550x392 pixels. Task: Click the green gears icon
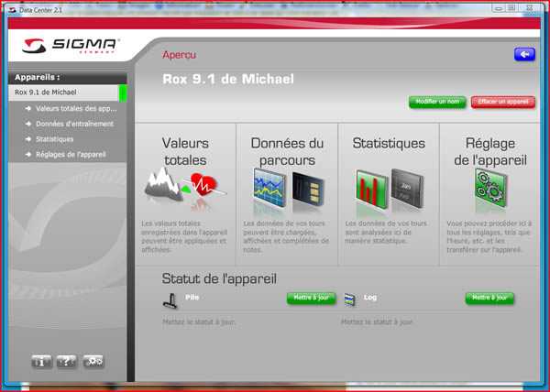(x=490, y=188)
